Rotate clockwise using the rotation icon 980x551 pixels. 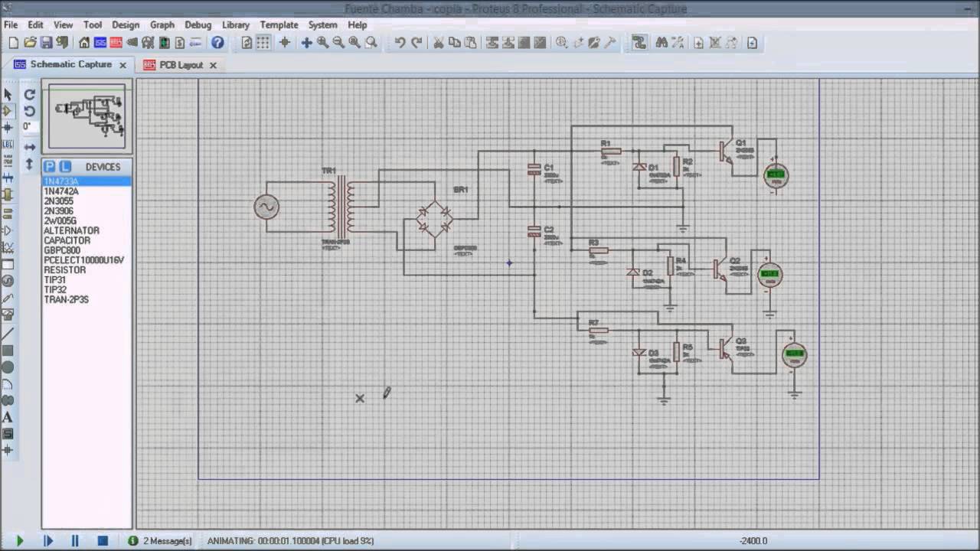point(30,94)
